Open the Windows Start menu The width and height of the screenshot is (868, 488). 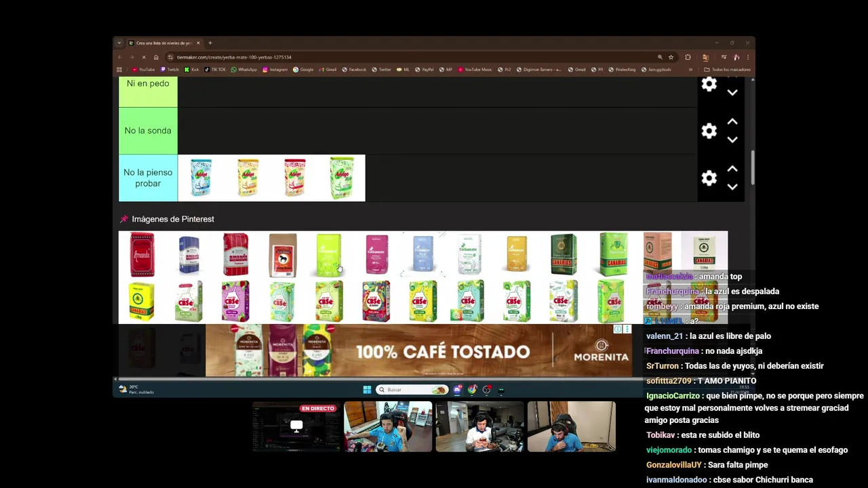(x=367, y=390)
